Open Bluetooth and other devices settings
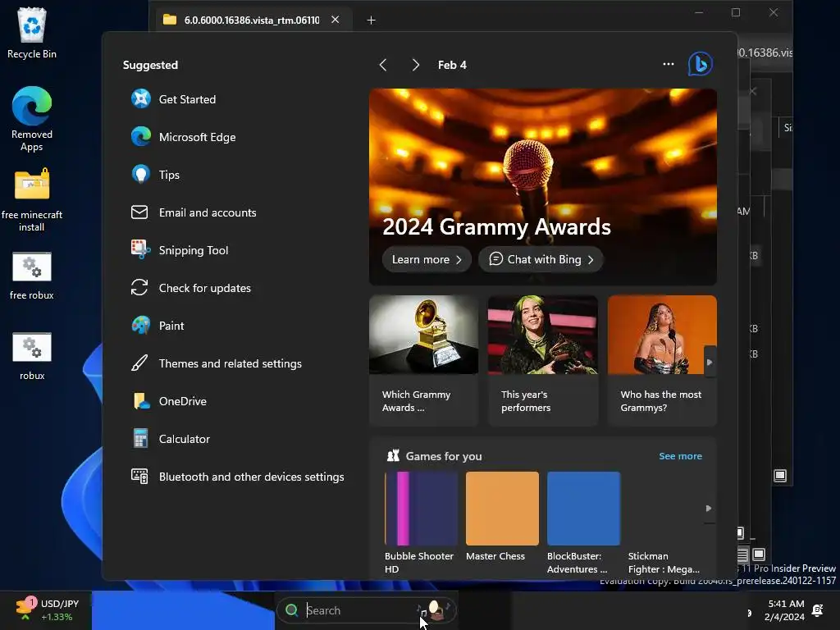 click(x=238, y=477)
